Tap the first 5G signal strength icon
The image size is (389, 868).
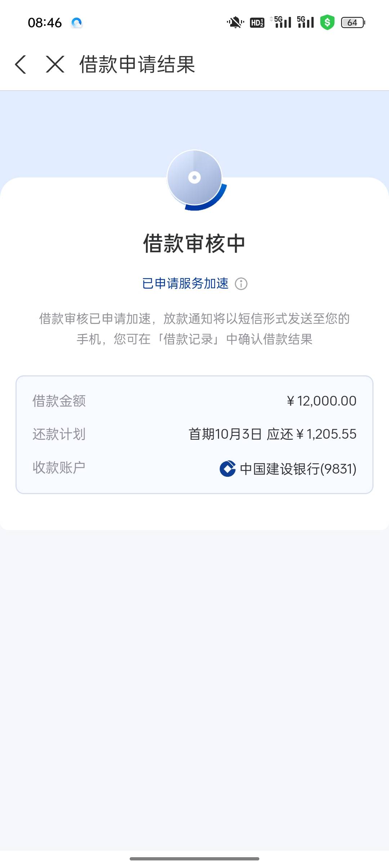click(281, 22)
